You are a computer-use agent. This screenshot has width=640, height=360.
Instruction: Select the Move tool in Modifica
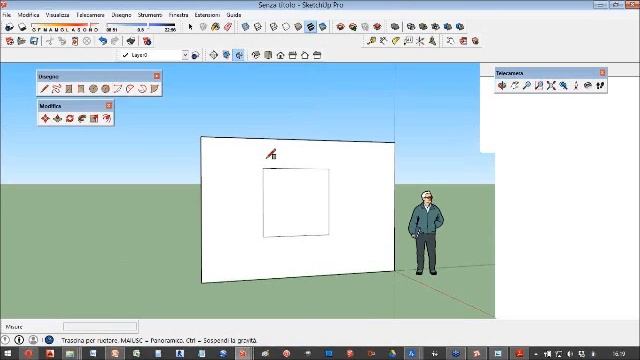point(45,118)
